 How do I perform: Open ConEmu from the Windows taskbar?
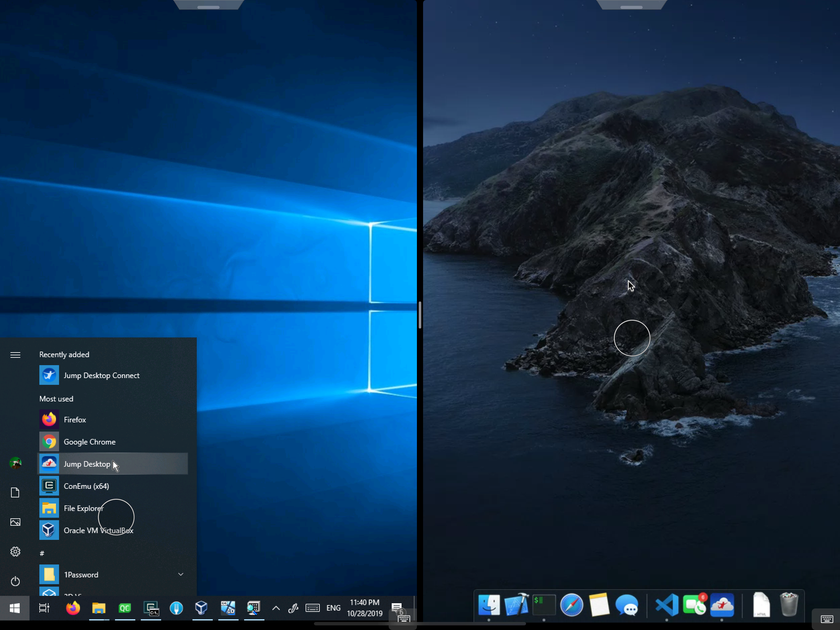pyautogui.click(x=151, y=608)
